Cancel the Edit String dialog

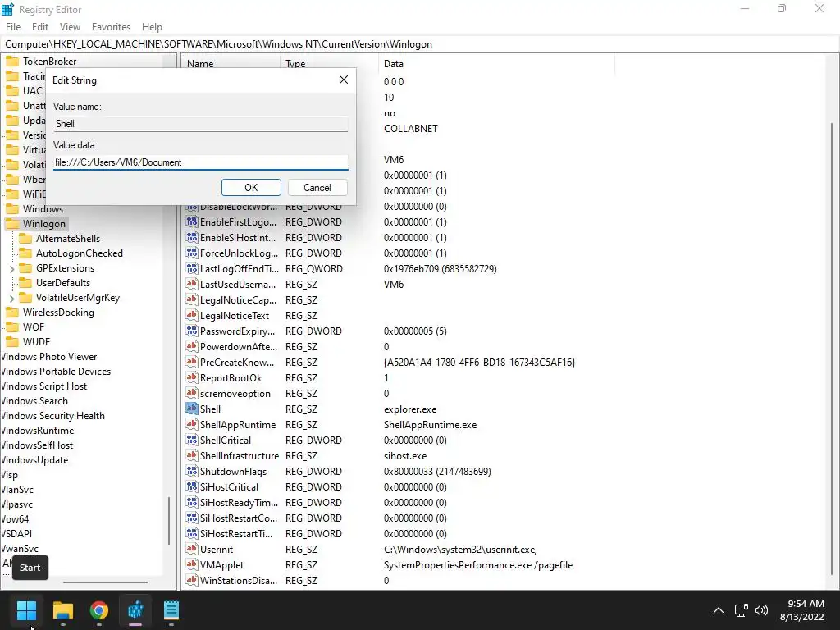(317, 188)
